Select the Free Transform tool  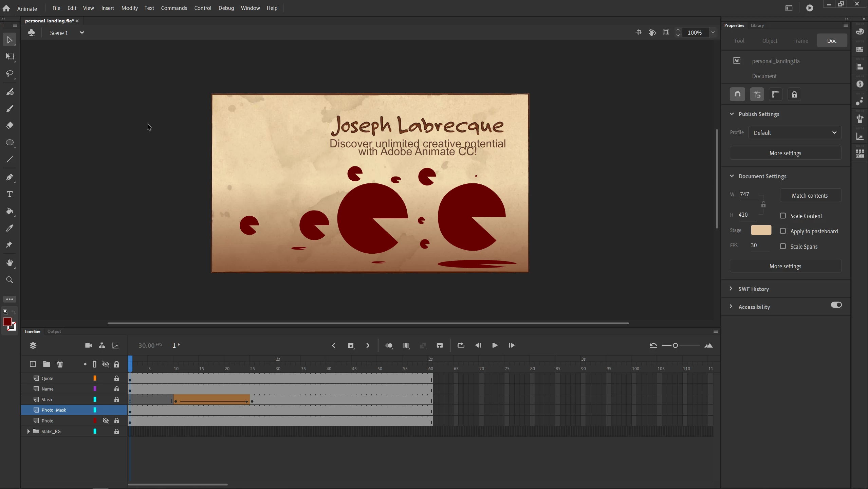(10, 57)
